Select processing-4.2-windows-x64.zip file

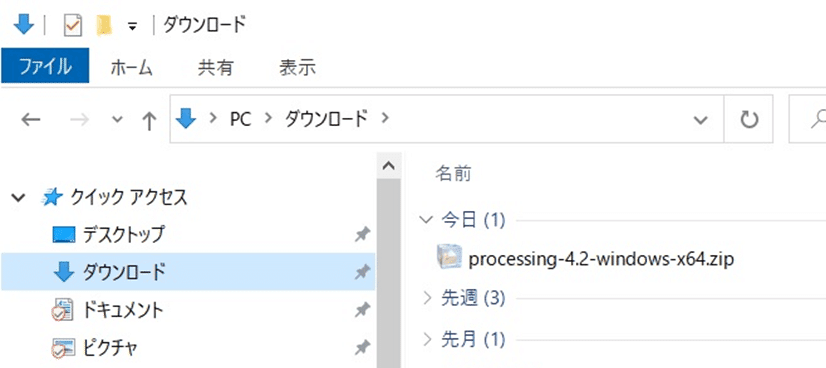(x=585, y=258)
